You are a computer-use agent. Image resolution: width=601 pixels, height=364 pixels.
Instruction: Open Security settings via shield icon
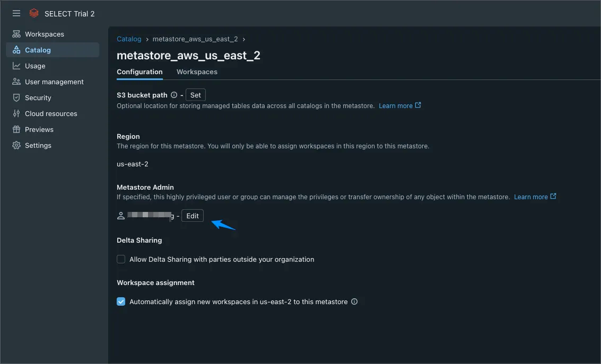click(x=38, y=97)
